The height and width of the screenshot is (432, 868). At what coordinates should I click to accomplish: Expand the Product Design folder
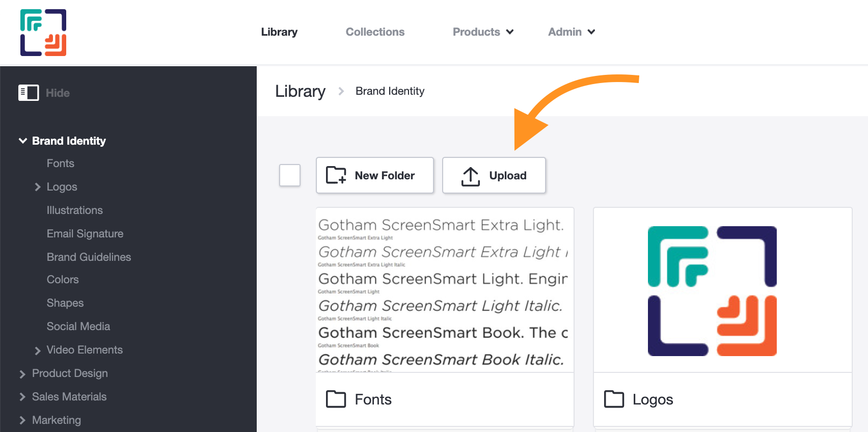coord(22,374)
